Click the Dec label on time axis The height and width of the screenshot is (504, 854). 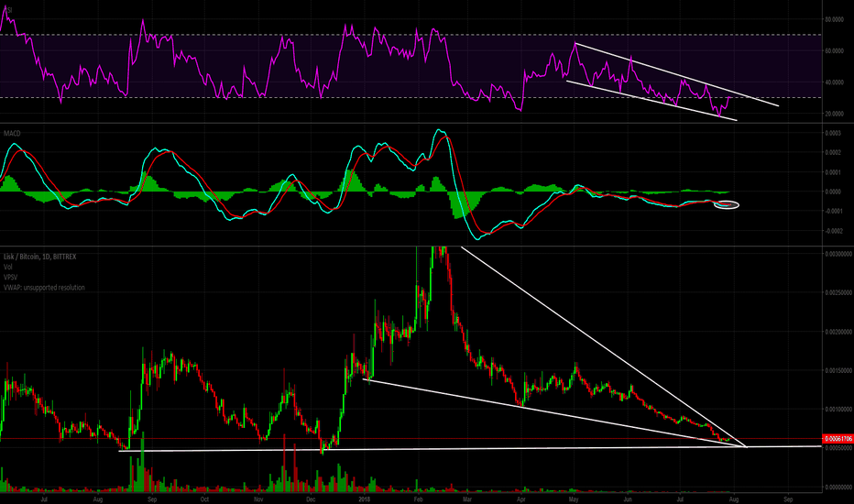[x=311, y=499]
